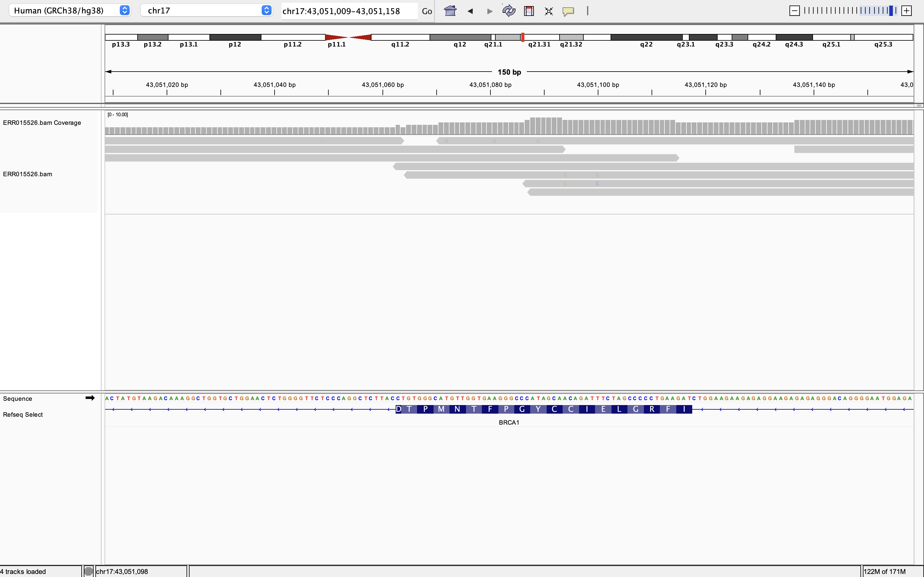This screenshot has width=924, height=577.
Task: Flip sequence strand direction arrow
Action: (90, 398)
